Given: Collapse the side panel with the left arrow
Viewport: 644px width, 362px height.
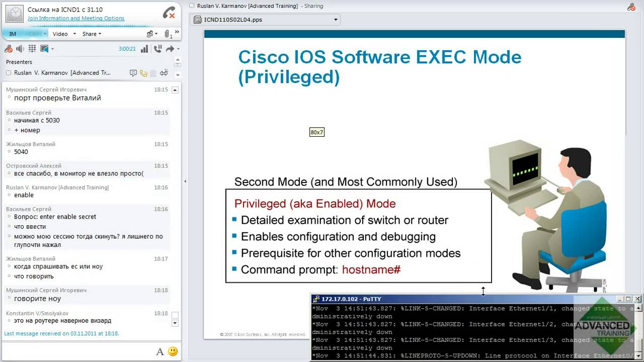Looking at the screenshot, I should 185,182.
